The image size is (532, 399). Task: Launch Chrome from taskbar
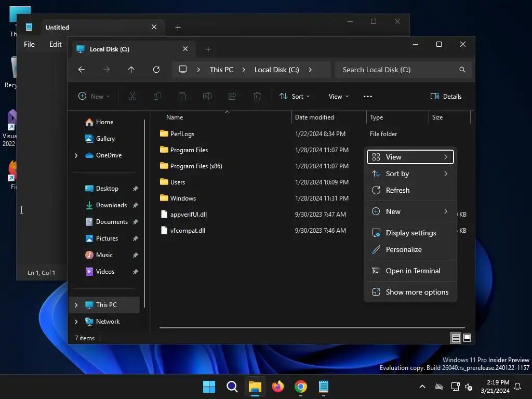click(301, 387)
